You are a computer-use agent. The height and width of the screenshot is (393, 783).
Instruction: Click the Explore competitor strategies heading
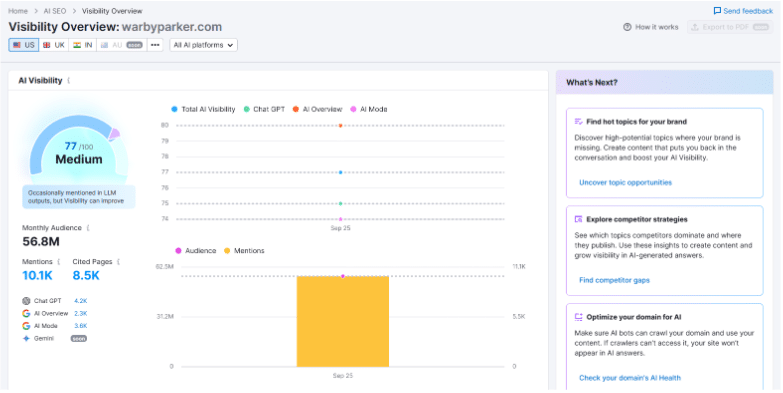pyautogui.click(x=637, y=219)
